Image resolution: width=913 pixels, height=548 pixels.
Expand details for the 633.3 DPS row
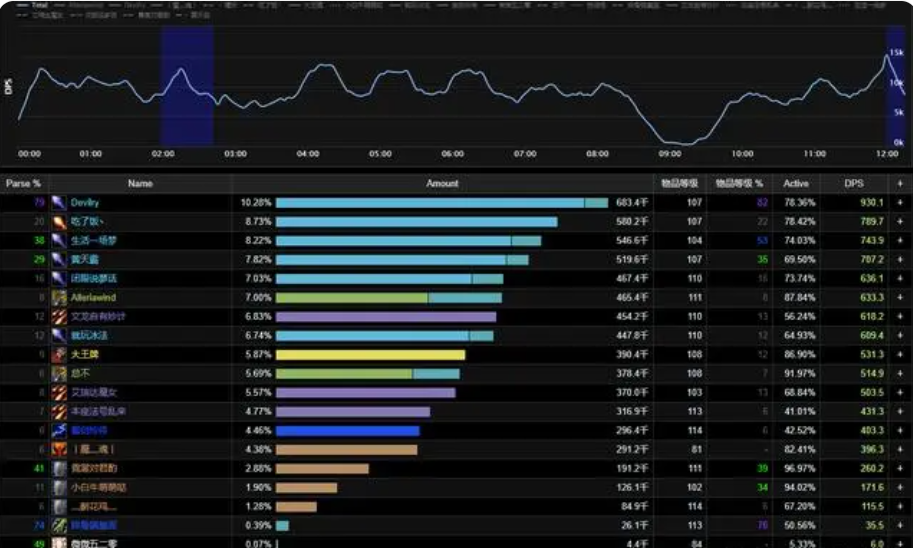click(x=900, y=298)
